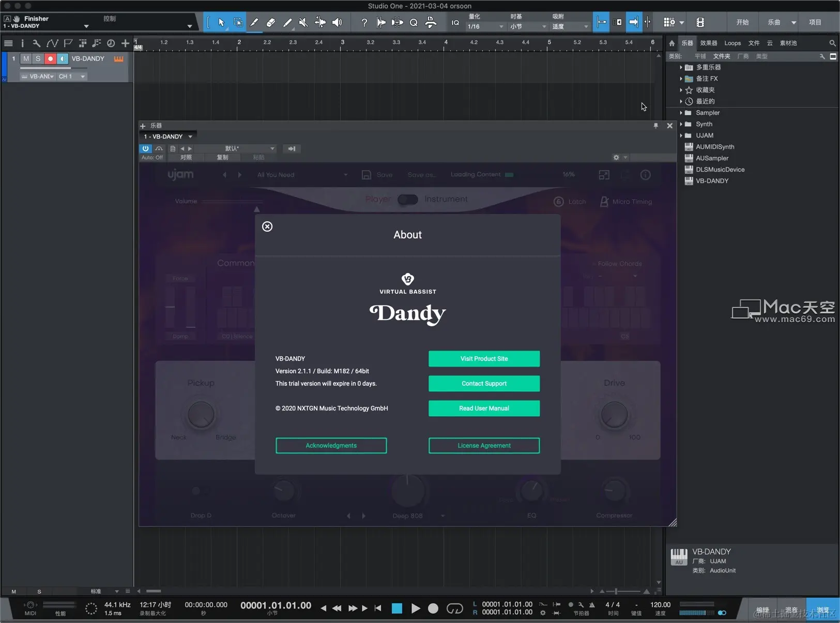840x623 pixels.
Task: Add a track with the plus icon
Action: pos(125,43)
